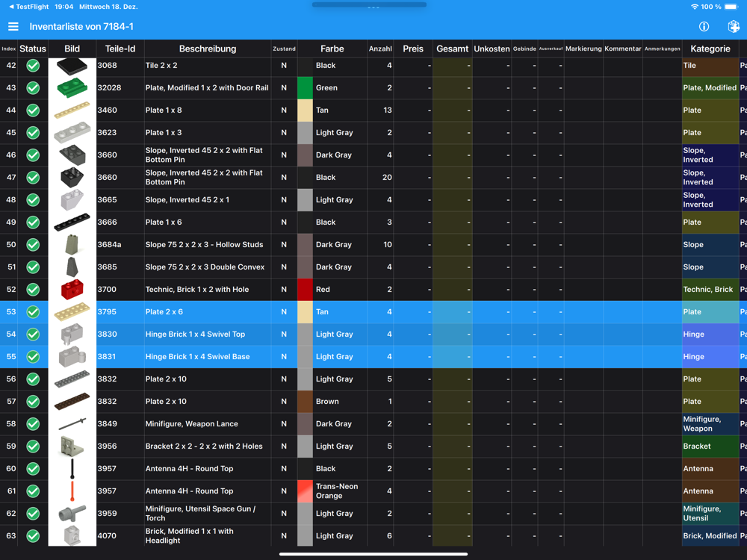
Task: Tap the battery status indicator
Action: 731,7
